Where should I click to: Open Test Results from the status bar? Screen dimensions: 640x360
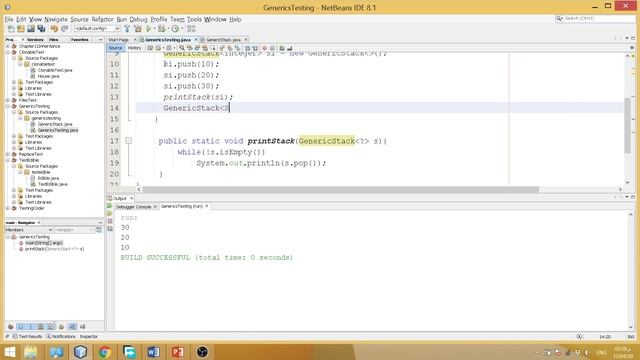(x=27, y=336)
